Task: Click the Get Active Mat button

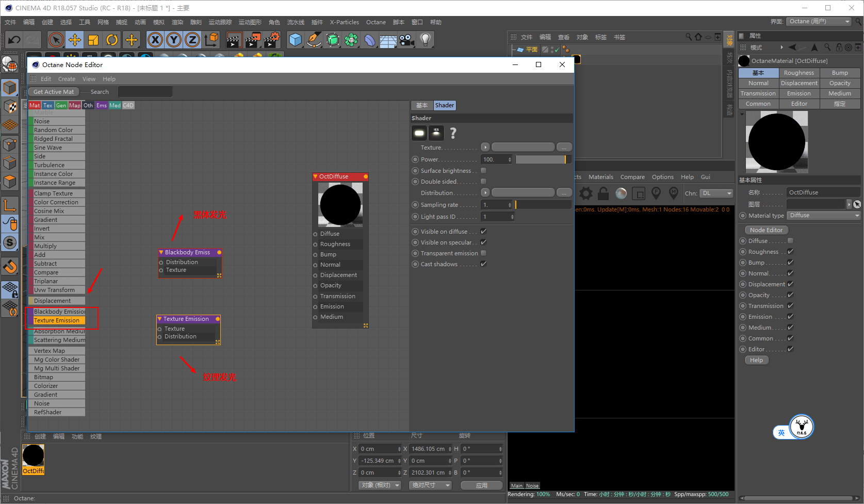Action: pos(54,92)
